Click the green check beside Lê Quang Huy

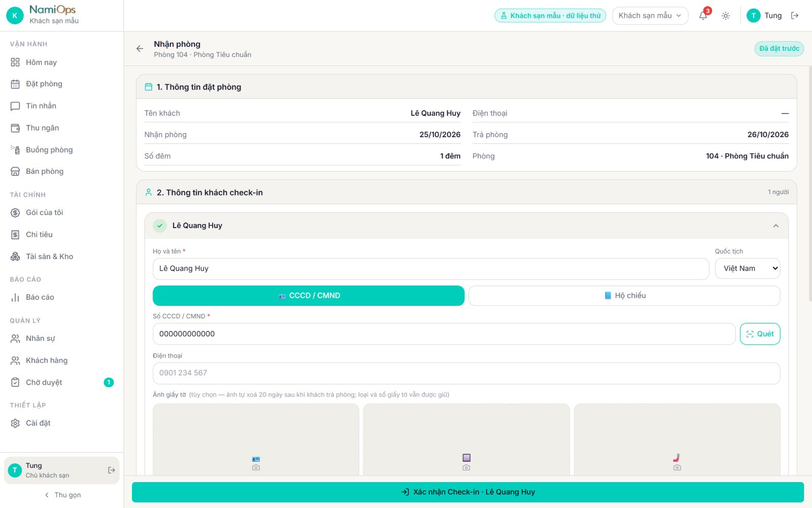(x=160, y=226)
